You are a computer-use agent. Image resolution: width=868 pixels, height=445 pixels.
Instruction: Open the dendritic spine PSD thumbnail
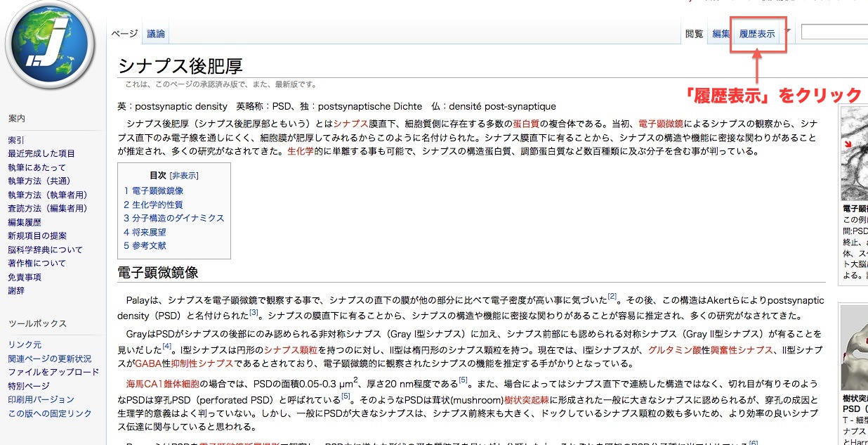(x=854, y=347)
